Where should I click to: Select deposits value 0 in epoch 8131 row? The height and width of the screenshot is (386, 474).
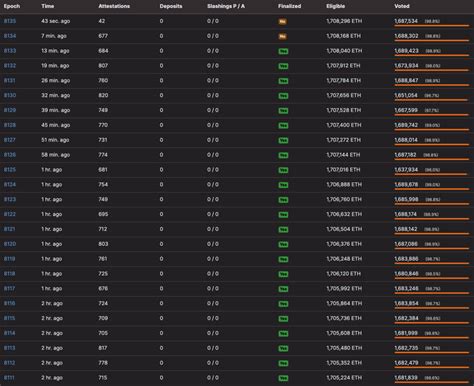pos(161,80)
